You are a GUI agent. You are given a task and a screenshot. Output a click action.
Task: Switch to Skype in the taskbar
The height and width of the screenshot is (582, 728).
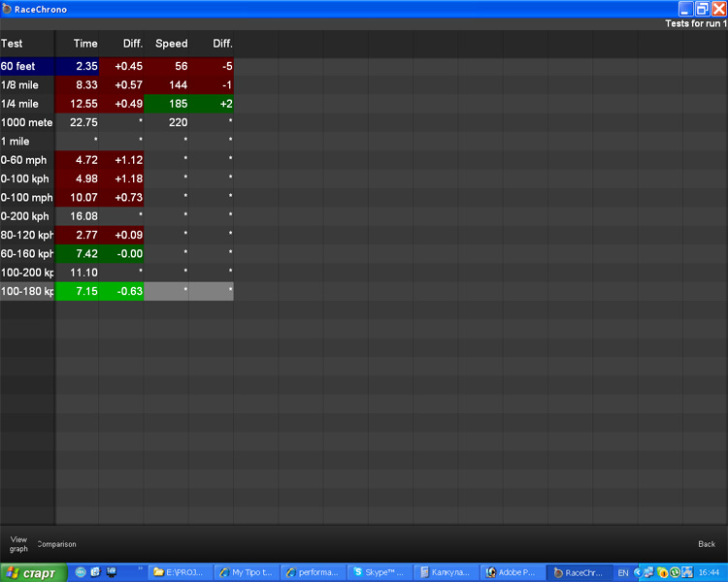pos(378,572)
